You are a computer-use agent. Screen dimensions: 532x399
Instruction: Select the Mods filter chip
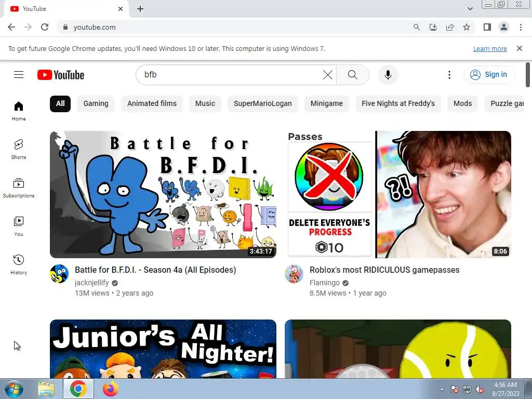(x=462, y=103)
